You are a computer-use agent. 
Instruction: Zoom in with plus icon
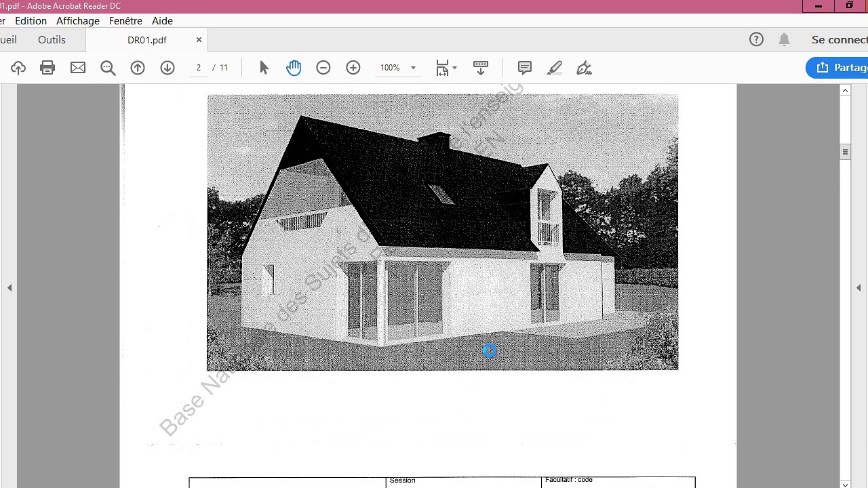pyautogui.click(x=353, y=68)
